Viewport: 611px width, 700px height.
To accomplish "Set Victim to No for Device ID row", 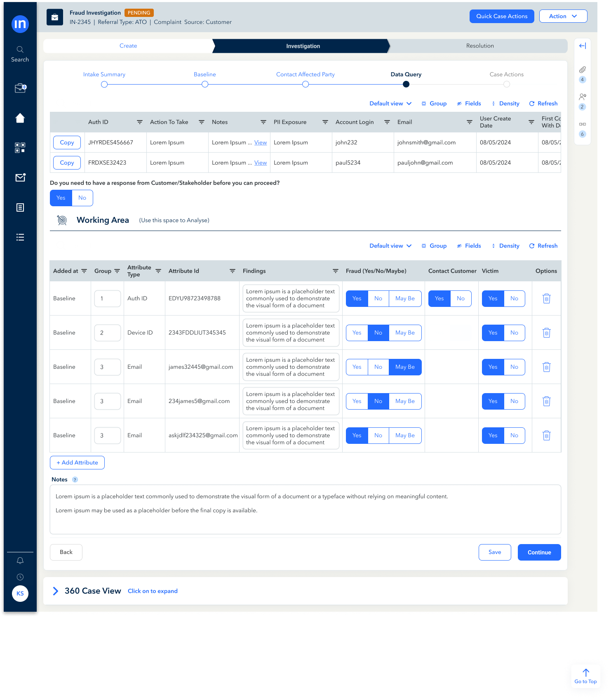I will [514, 333].
